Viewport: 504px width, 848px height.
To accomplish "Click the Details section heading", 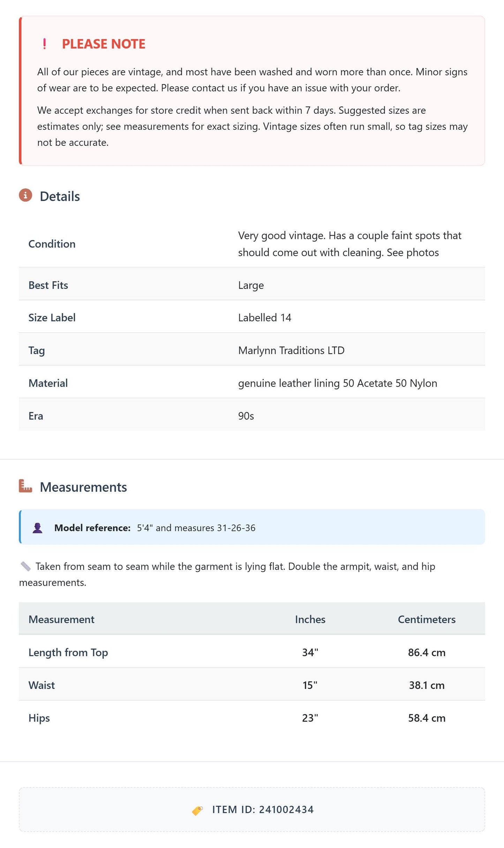I will point(60,196).
